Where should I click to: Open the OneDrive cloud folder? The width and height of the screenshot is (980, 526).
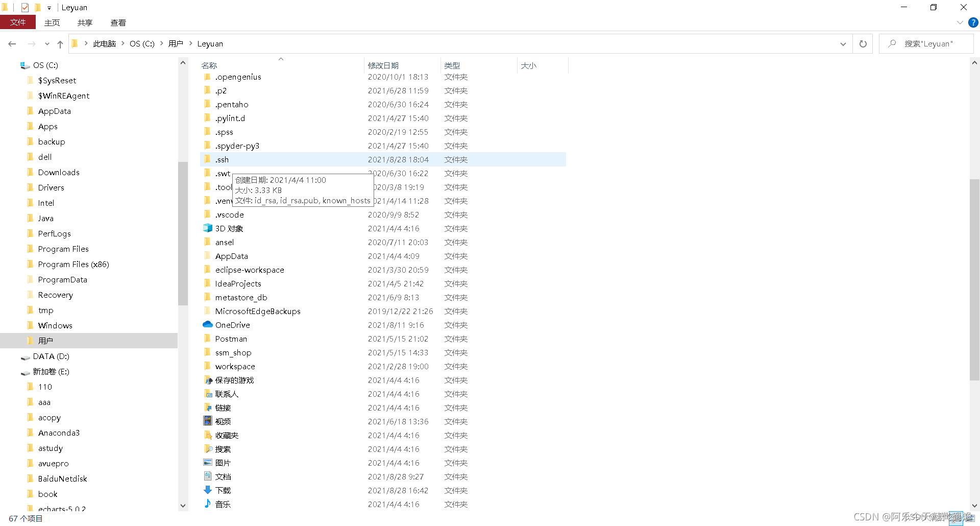(232, 325)
